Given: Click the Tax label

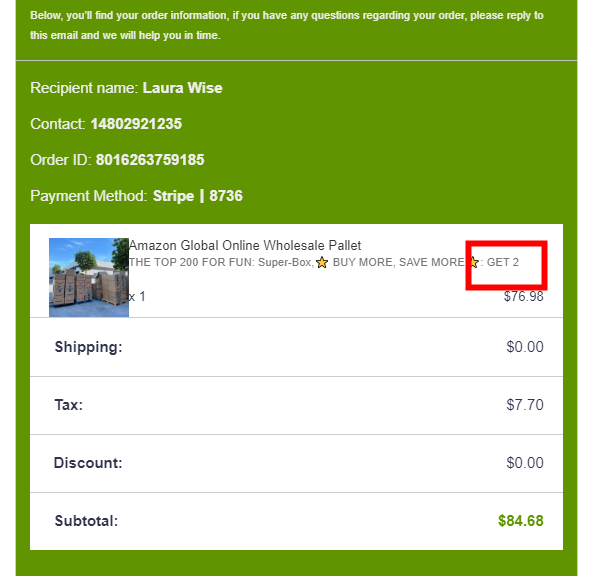Looking at the screenshot, I should point(69,405).
